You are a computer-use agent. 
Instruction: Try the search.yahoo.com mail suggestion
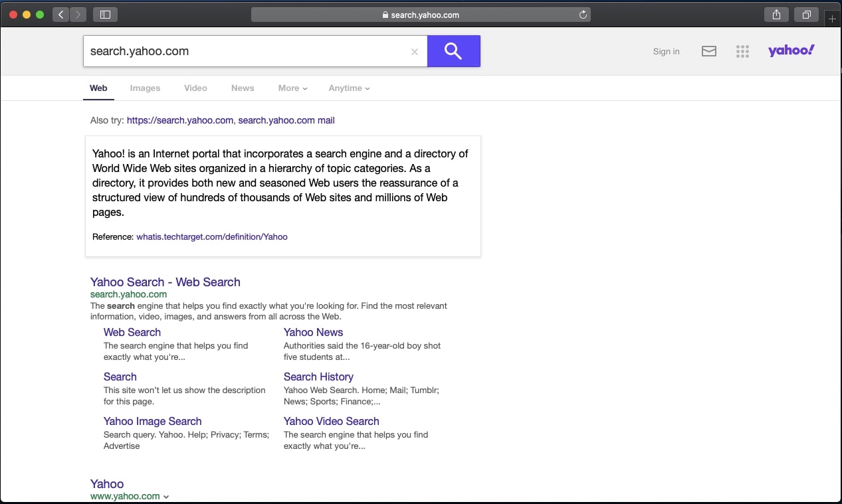(286, 120)
